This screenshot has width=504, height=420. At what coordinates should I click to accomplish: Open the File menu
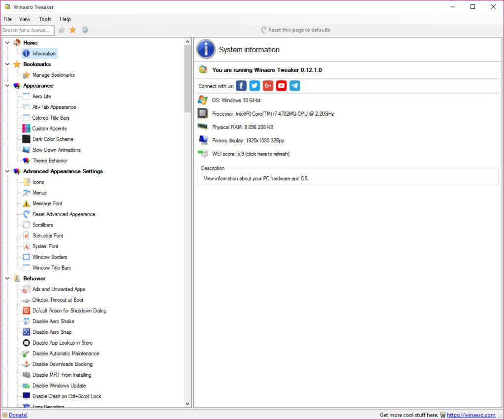click(7, 19)
